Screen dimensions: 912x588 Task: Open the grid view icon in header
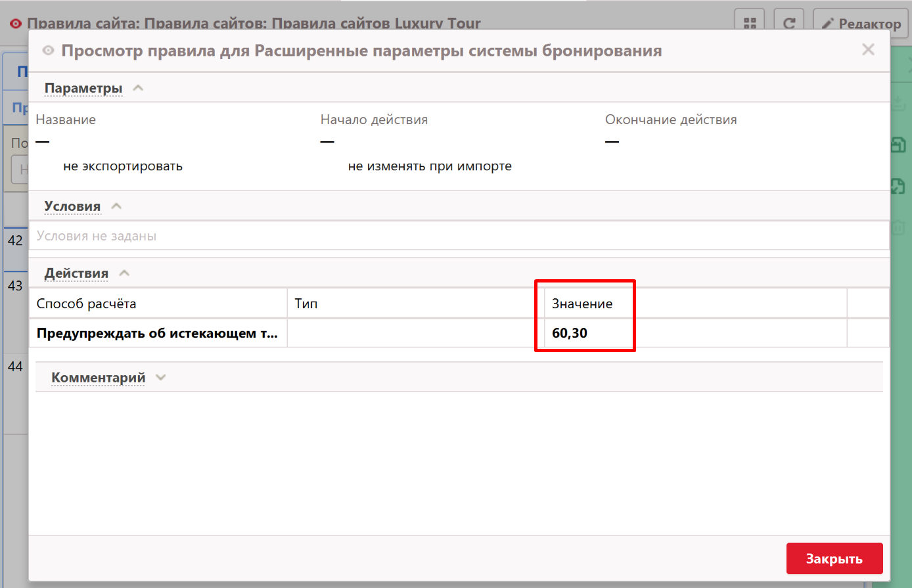[x=750, y=23]
